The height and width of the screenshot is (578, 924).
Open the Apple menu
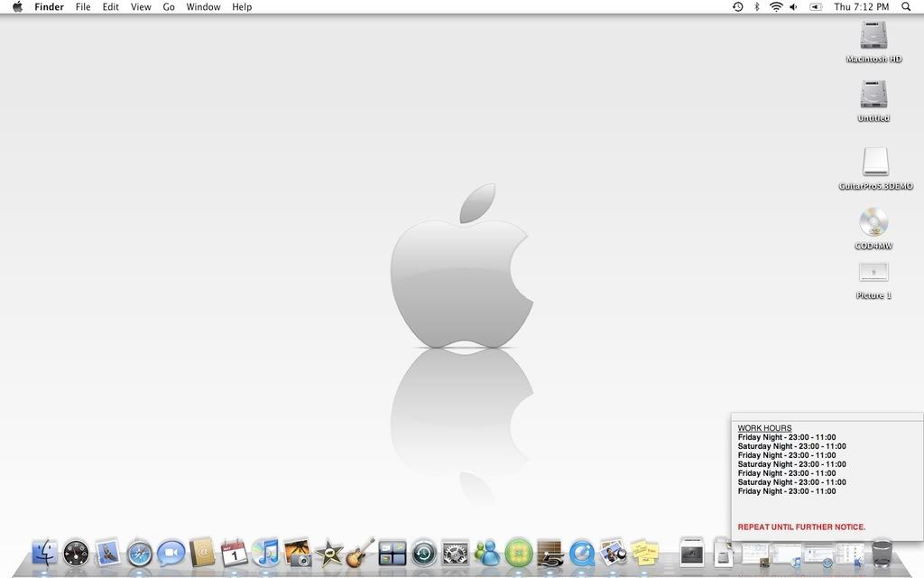(18, 7)
